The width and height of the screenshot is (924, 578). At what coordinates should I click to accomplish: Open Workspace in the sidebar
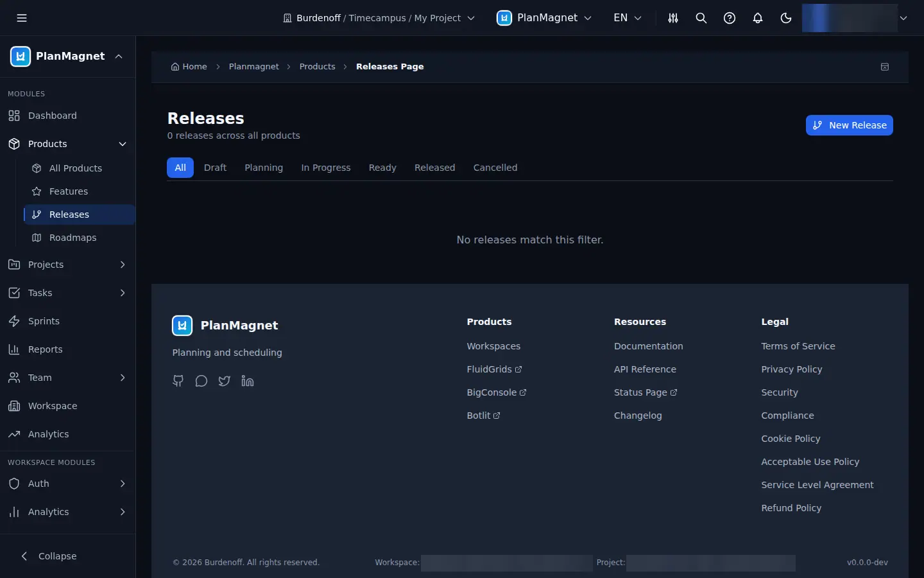68,406
